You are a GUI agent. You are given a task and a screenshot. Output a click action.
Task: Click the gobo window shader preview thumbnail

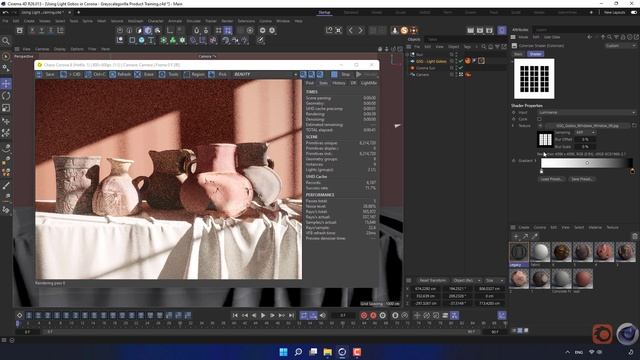pos(534,78)
